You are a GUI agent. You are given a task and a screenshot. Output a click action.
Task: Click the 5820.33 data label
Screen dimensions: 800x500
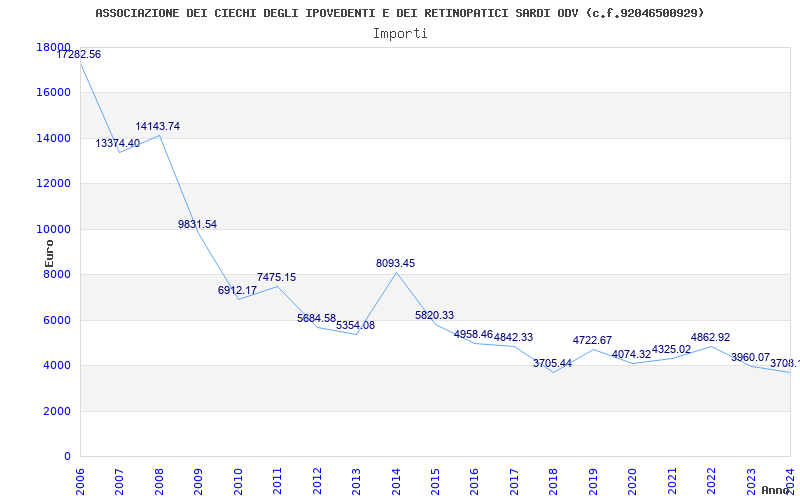tap(435, 316)
